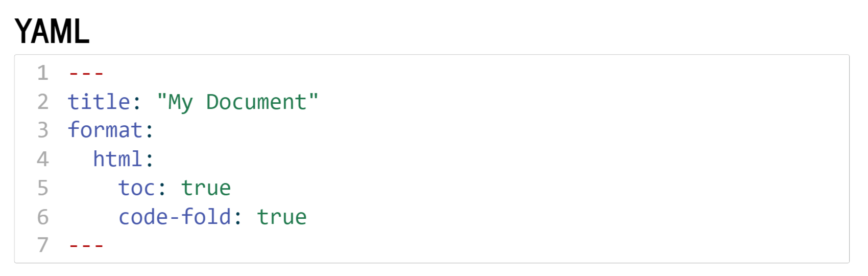
Task: Click line number 3 in gutter
Action: [x=43, y=130]
